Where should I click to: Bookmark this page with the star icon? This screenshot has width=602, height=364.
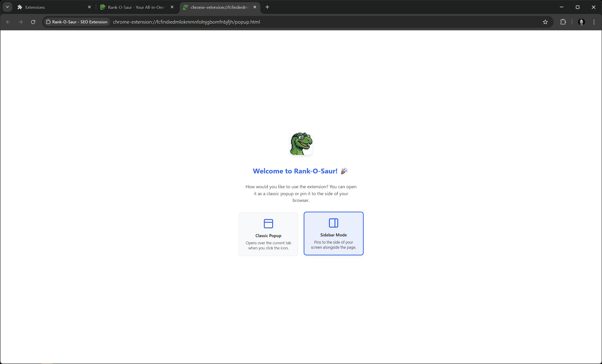(x=545, y=22)
